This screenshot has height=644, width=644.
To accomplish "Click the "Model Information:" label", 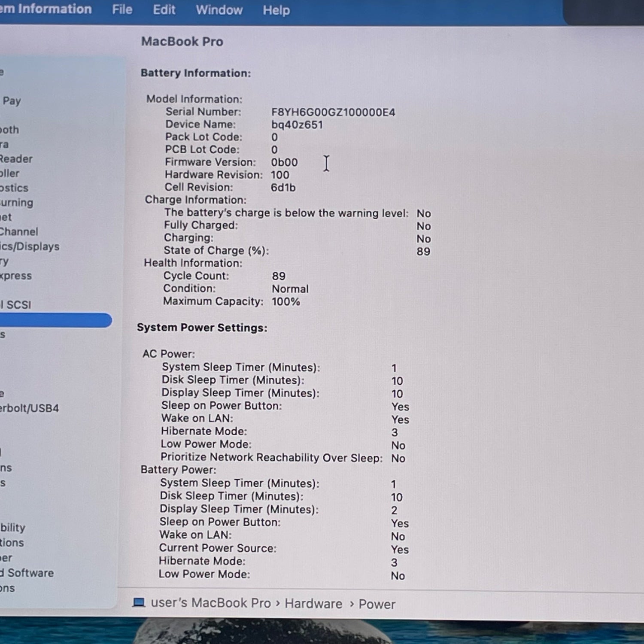I will click(x=194, y=99).
